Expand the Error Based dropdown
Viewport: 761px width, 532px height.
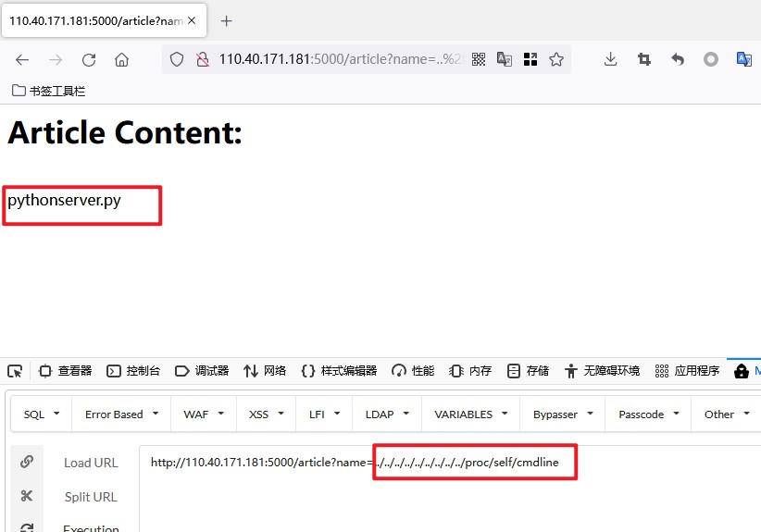[121, 414]
